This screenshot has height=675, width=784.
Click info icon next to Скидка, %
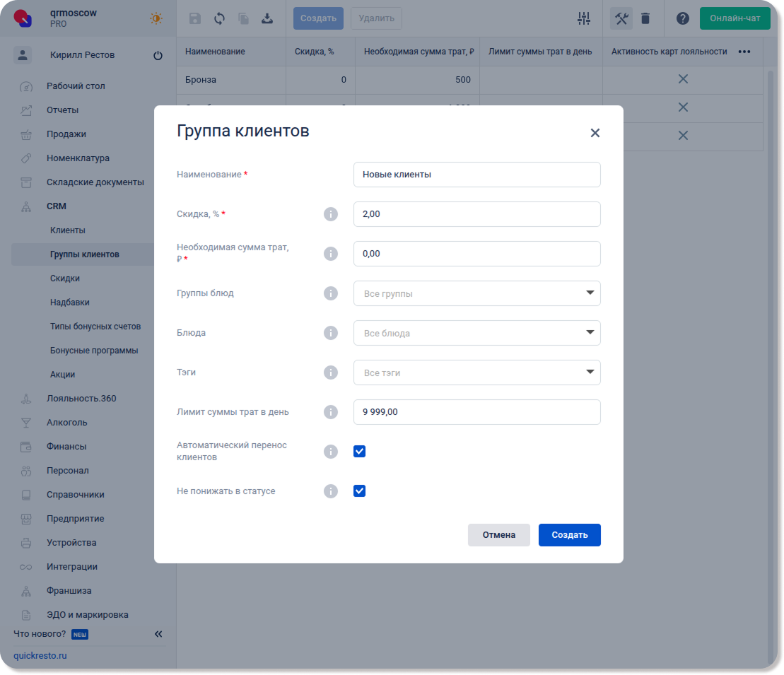(330, 214)
